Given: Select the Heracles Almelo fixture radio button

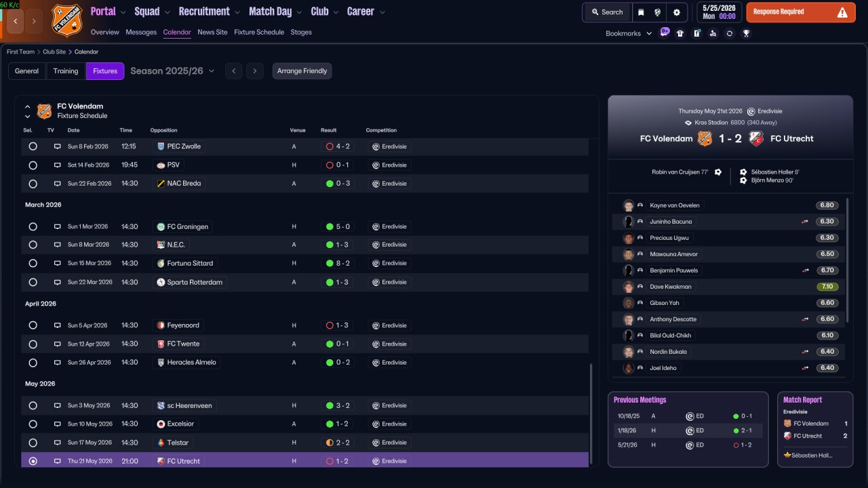Looking at the screenshot, I should point(33,363).
